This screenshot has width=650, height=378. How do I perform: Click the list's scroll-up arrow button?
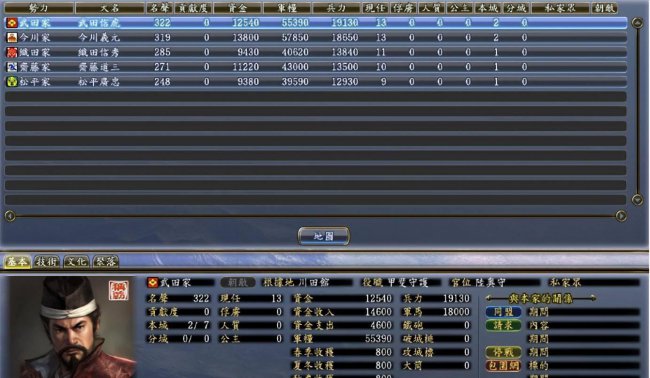pyautogui.click(x=637, y=23)
